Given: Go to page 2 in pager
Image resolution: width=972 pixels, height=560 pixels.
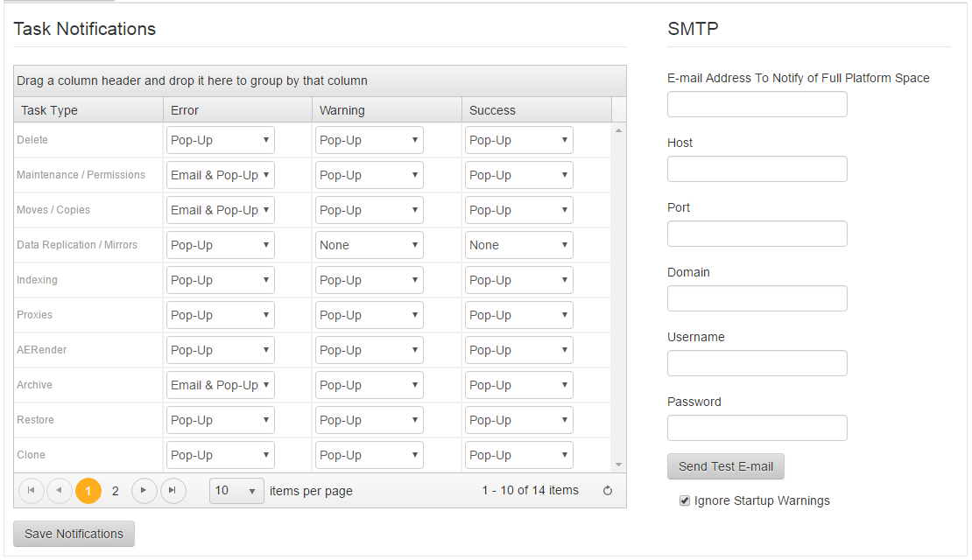Looking at the screenshot, I should [116, 491].
